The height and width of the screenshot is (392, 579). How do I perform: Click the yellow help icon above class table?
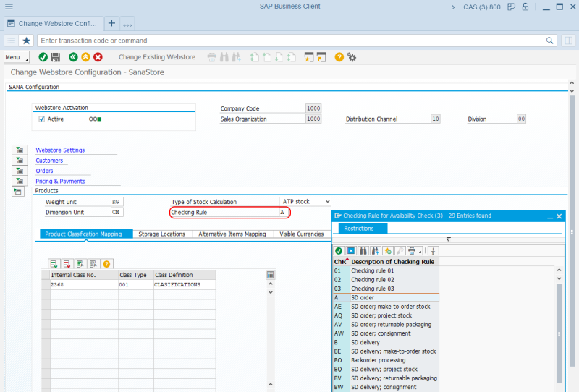[x=106, y=264]
